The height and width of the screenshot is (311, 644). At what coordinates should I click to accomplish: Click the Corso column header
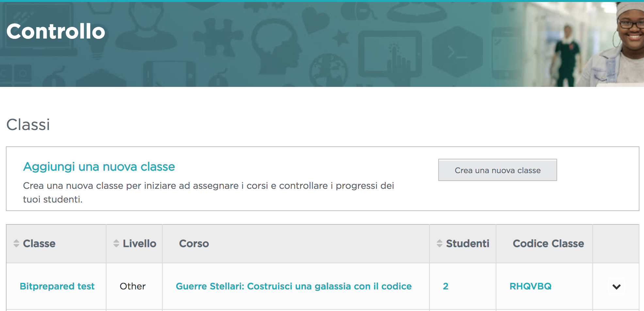tap(194, 243)
